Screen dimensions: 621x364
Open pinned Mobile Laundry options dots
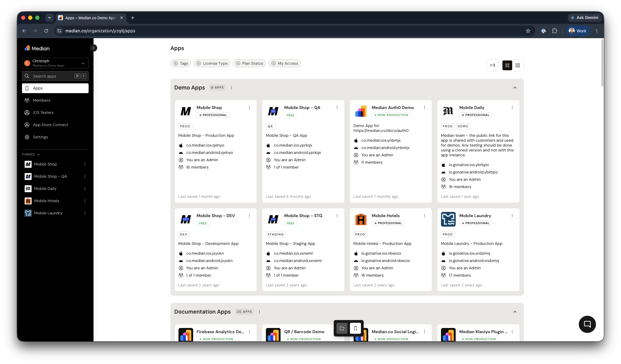coord(85,213)
